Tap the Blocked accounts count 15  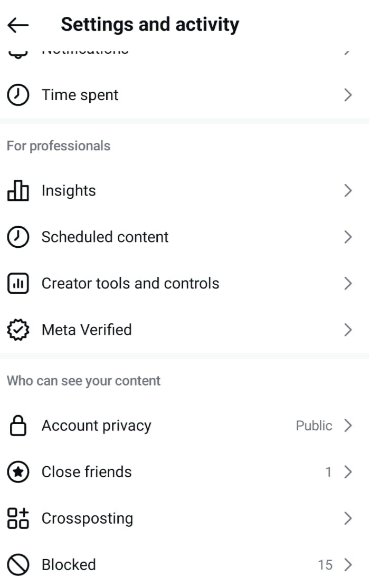pyautogui.click(x=325, y=565)
